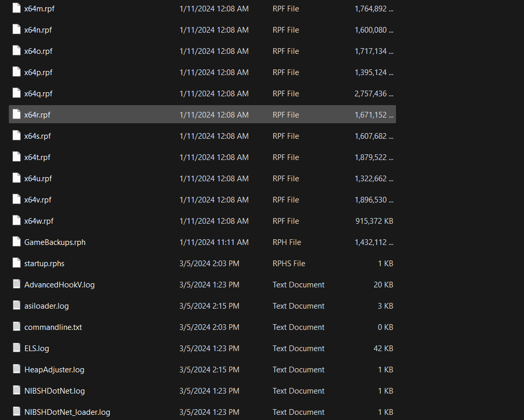Click the x64q.rpf file icon
The image size is (524, 420).
pyautogui.click(x=17, y=93)
